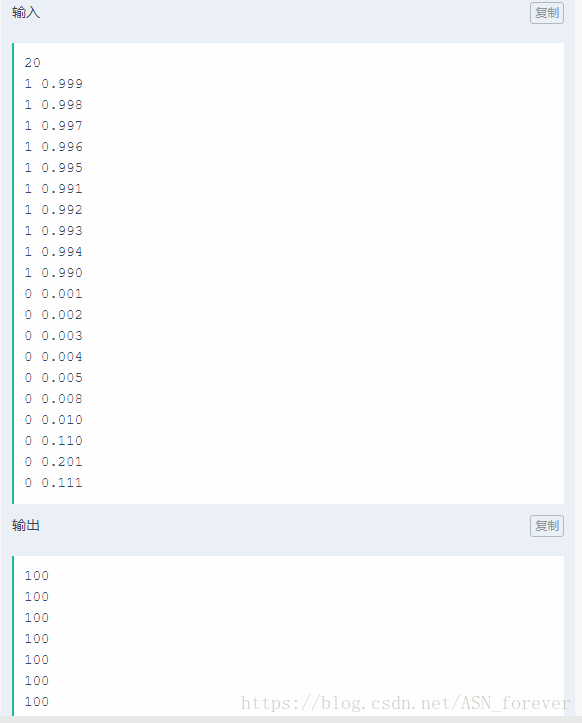Screen dimensions: 582x723
Task: Click the input line 0 0.111
Action: (x=53, y=483)
